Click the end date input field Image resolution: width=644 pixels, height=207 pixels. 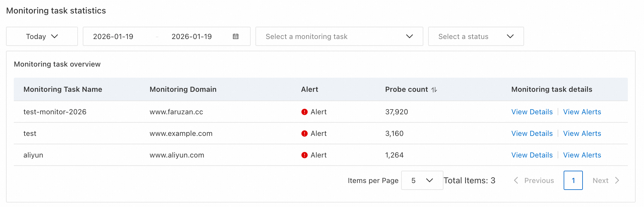click(x=192, y=37)
